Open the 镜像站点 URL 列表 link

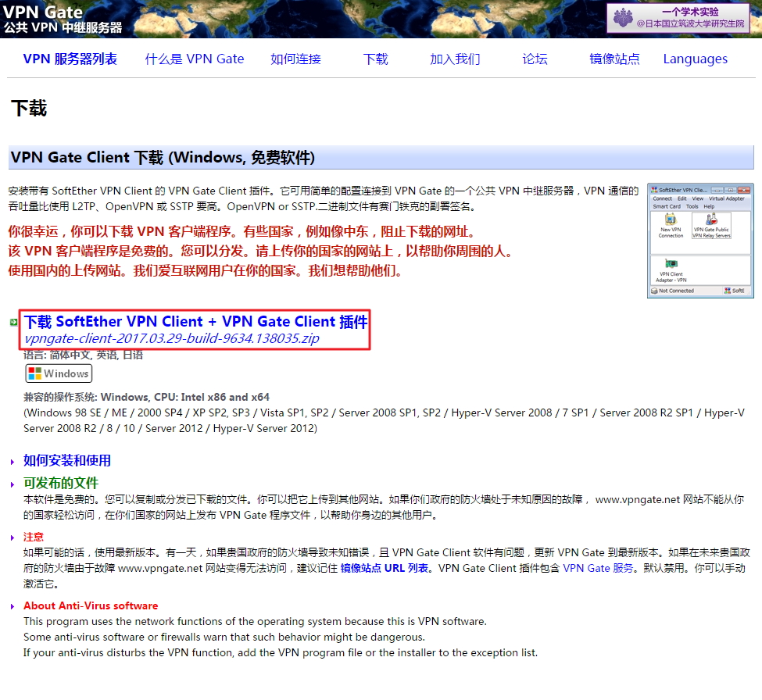[x=385, y=568]
